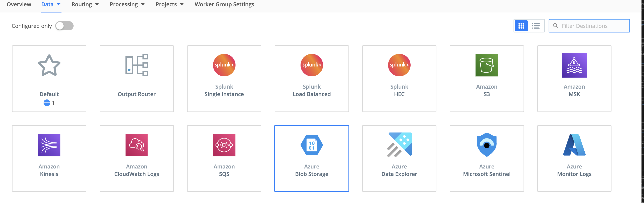Expand the Processing menu arrow

143,4
